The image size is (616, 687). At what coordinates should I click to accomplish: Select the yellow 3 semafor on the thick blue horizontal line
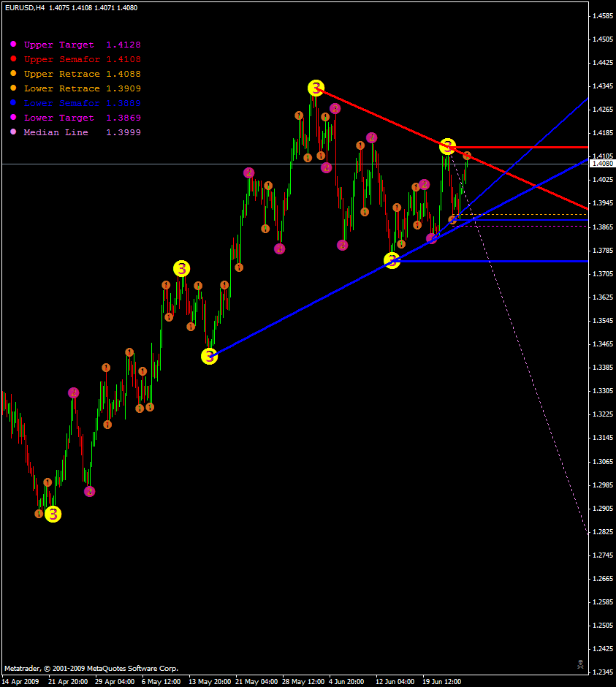click(x=392, y=260)
